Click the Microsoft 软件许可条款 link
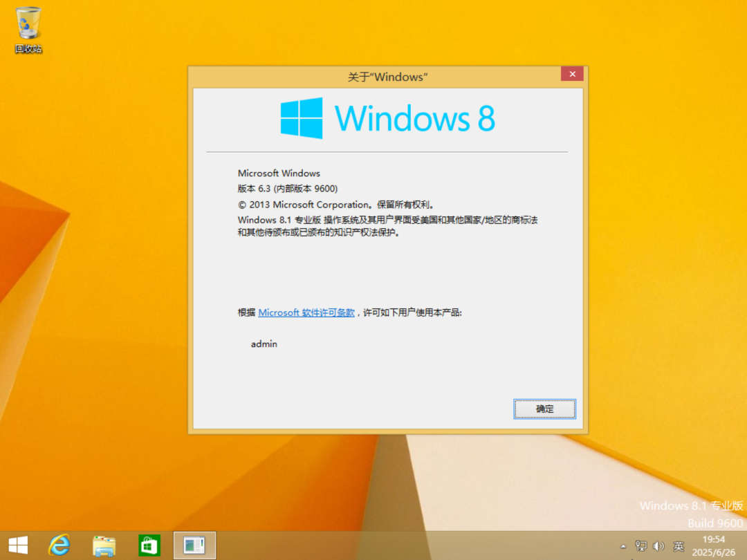The image size is (747, 560). tap(306, 313)
